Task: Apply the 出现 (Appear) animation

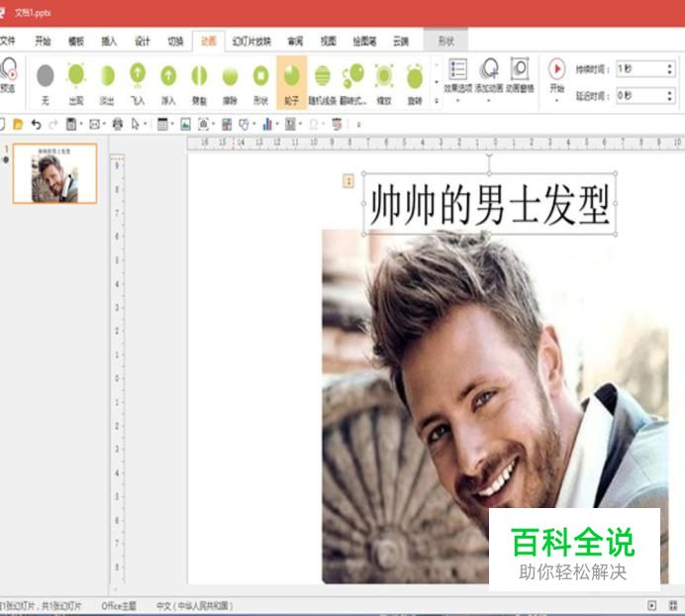Action: 76,78
